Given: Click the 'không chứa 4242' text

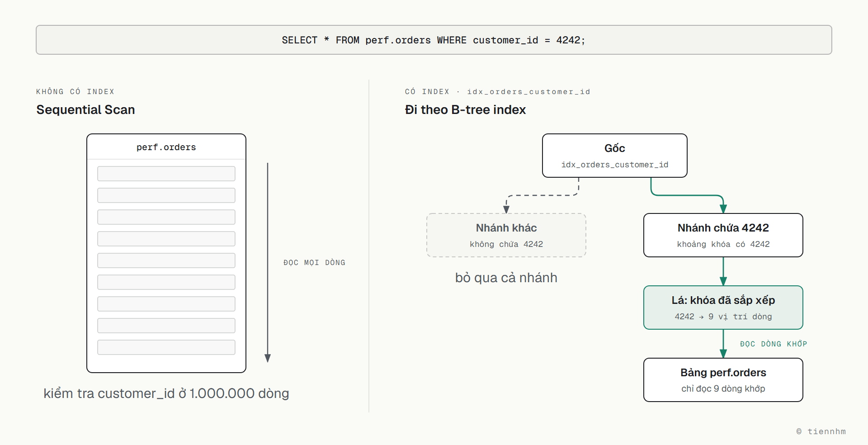Looking at the screenshot, I should [506, 244].
